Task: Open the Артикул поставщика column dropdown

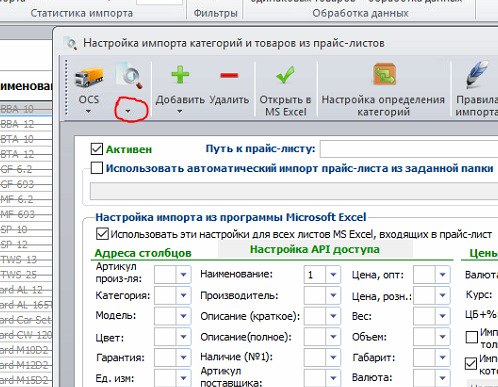Action: click(333, 378)
